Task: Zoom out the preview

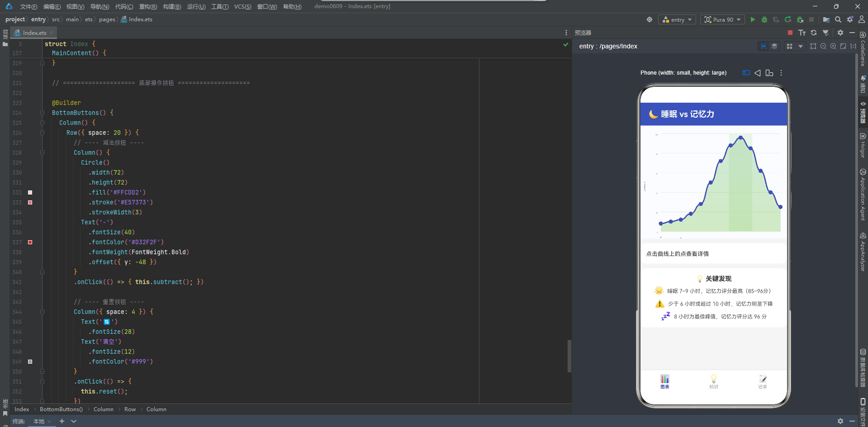Action: (x=823, y=46)
